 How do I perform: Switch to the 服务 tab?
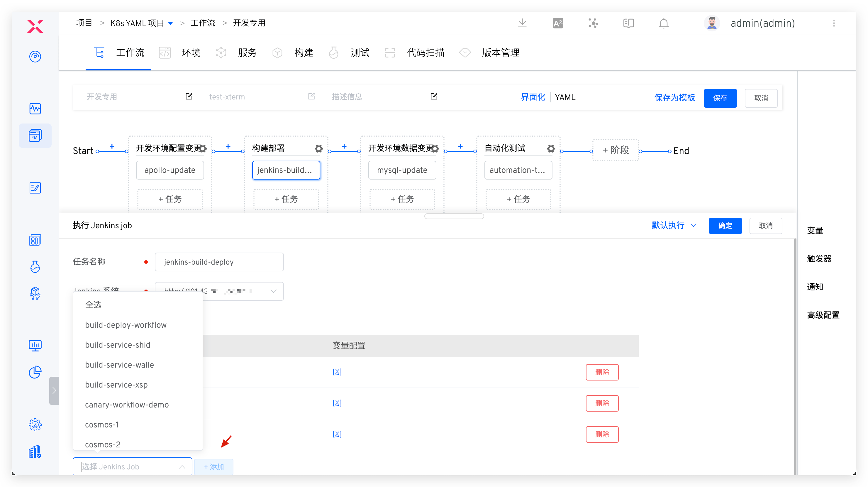(236, 53)
